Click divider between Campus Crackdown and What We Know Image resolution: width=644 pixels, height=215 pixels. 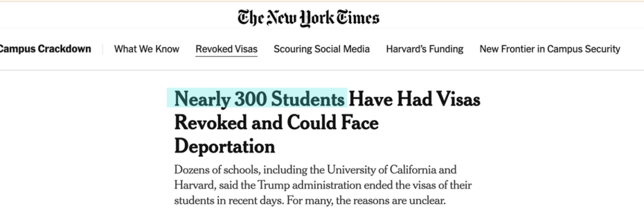(103, 49)
